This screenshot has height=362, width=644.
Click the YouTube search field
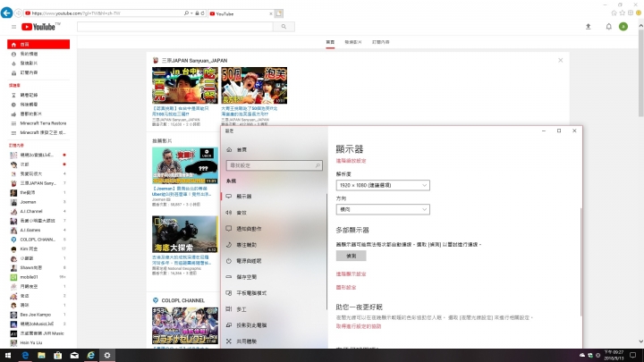[x=175, y=27]
